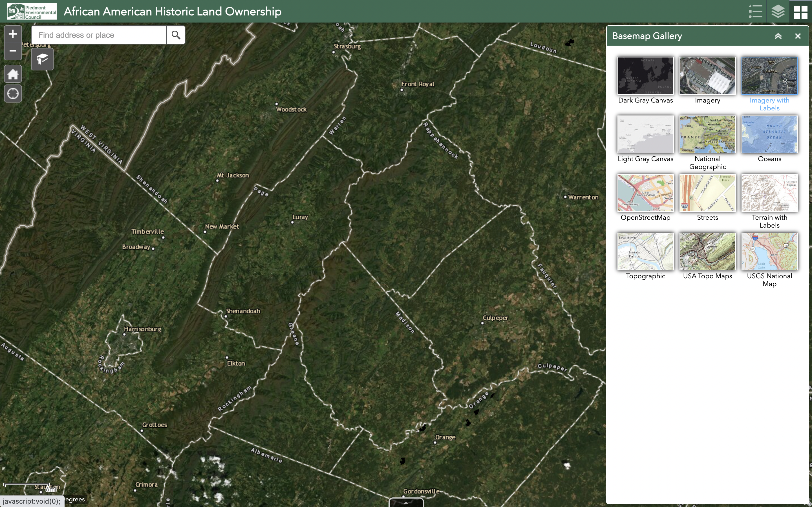
Task: Click the zoom out minus button
Action: pyautogui.click(x=13, y=51)
